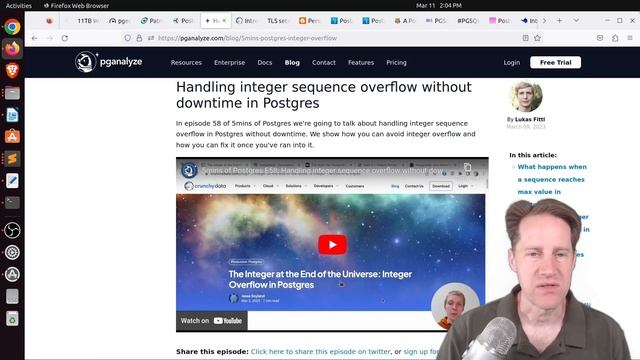This screenshot has height=360, width=640.
Task: Switch to the 'A Po' tab
Action: click(x=404, y=20)
